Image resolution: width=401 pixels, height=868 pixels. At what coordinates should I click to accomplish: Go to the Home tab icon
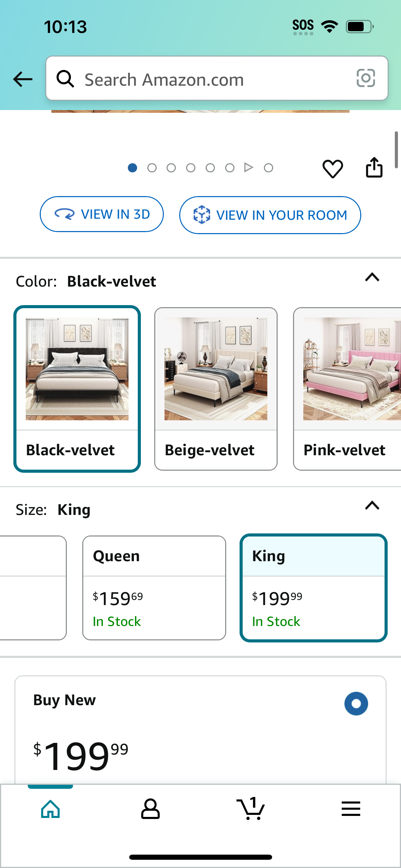[x=50, y=809]
